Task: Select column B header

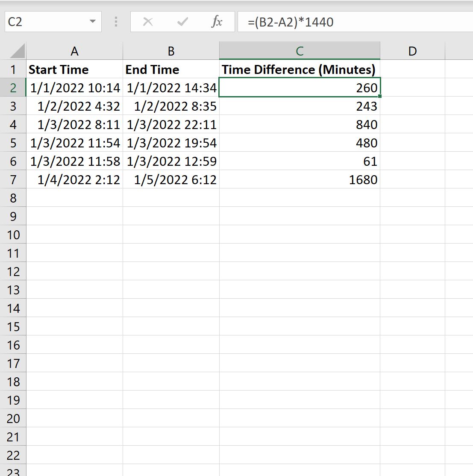Action: [x=170, y=50]
